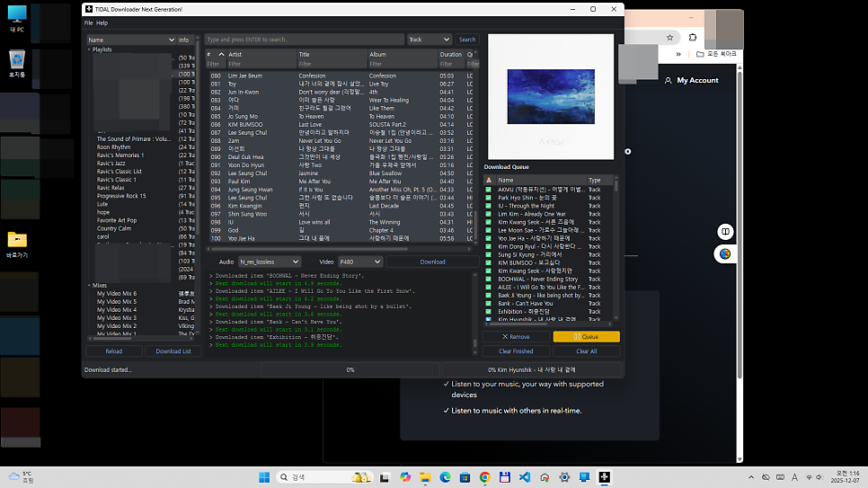The height and width of the screenshot is (488, 868).
Task: Click the volume icon in system tray
Action: pos(819,477)
